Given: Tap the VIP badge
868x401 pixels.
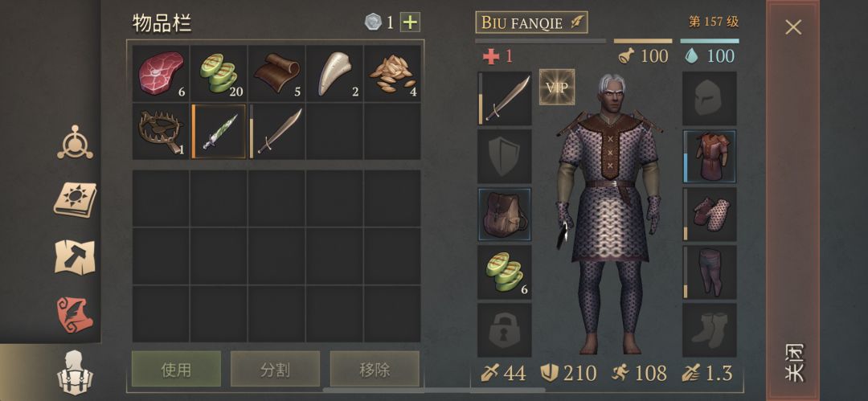Looking at the screenshot, I should [557, 87].
